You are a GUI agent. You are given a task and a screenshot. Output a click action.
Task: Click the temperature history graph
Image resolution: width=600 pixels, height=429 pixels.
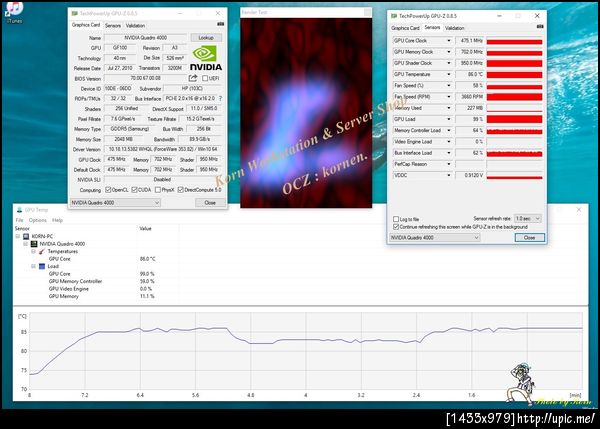pos(306,351)
